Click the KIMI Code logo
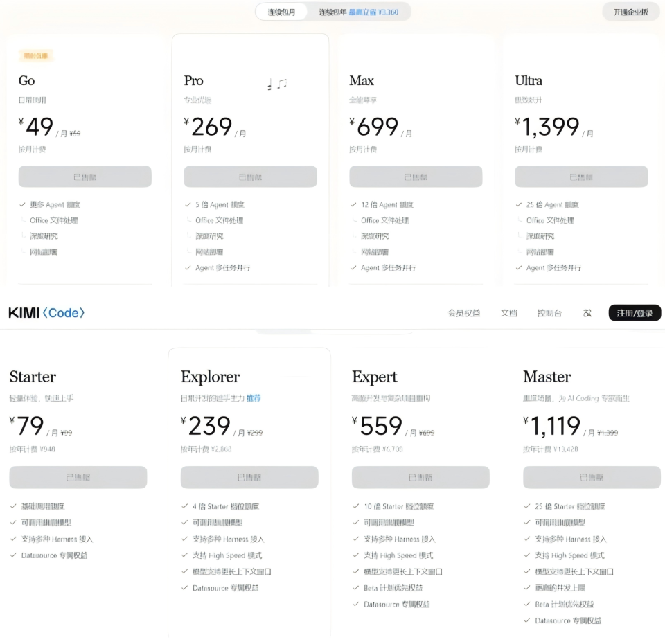 [46, 313]
